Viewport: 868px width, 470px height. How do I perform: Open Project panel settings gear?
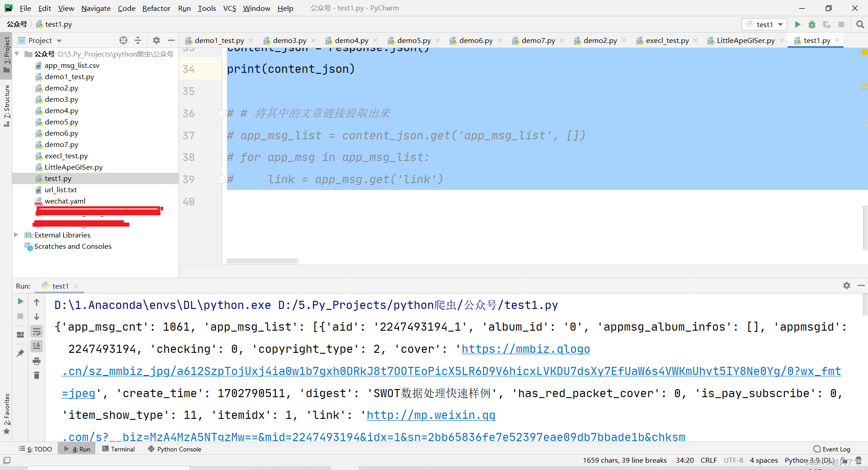click(156, 40)
